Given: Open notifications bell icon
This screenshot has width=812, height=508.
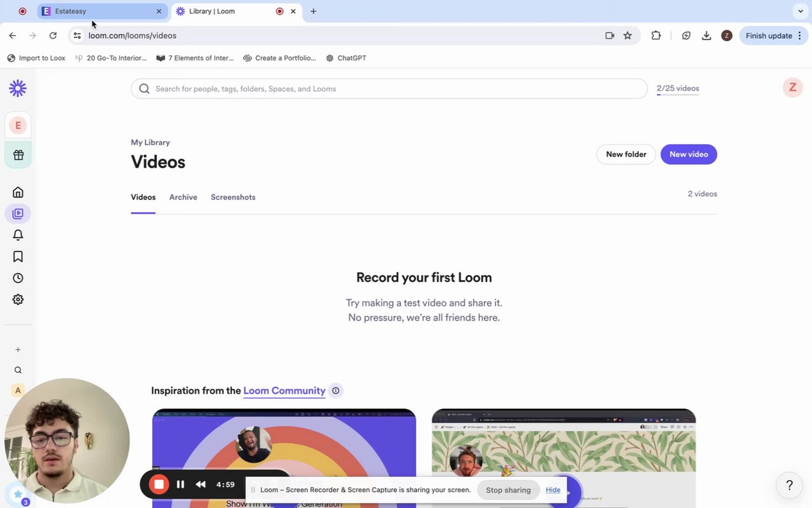Looking at the screenshot, I should click(18, 235).
